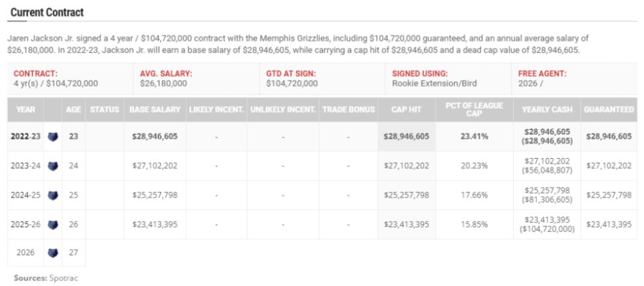Select the highlighted 2022-23 cap hit cell
The height and width of the screenshot is (286, 644).
(406, 136)
